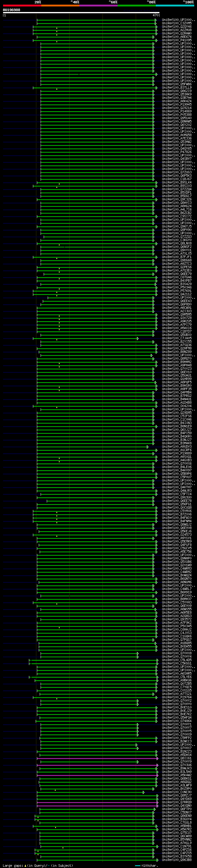
Task: Select hit label UniRef100_B9HSR0
Action: [x=177, y=386]
